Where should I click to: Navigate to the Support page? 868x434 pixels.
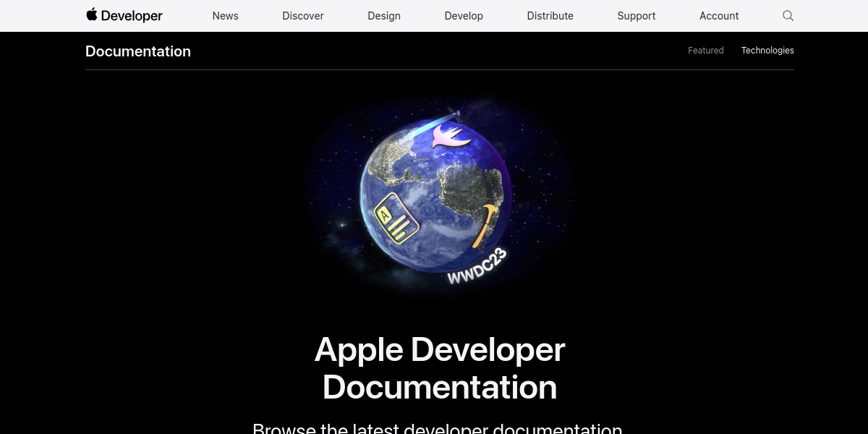637,16
